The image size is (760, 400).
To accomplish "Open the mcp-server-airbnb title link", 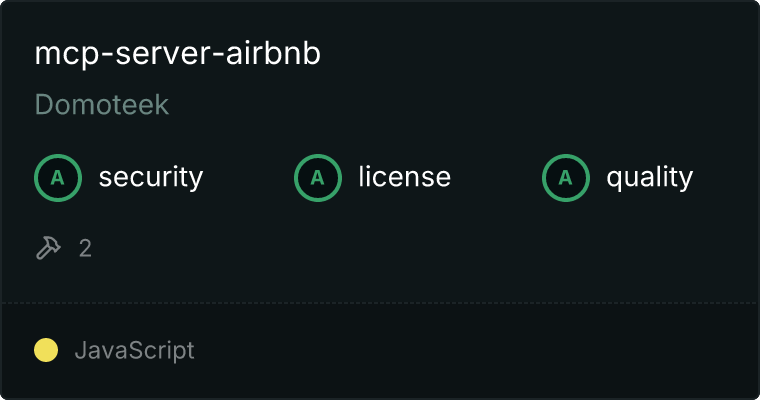I will 177,53.
